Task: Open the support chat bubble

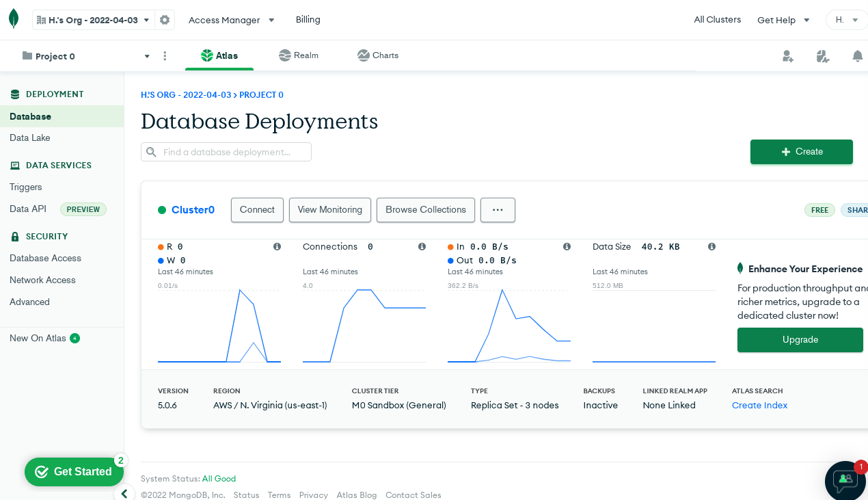Action: pyautogui.click(x=845, y=480)
